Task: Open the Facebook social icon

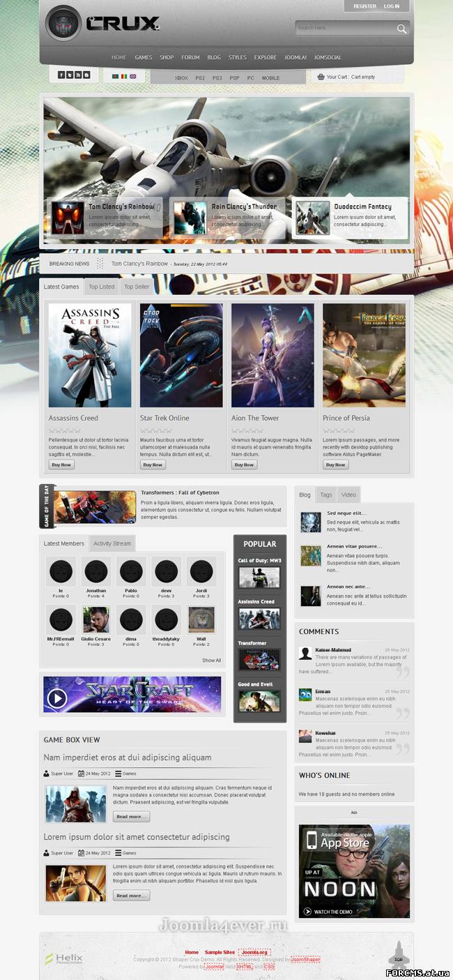Action: [x=61, y=75]
